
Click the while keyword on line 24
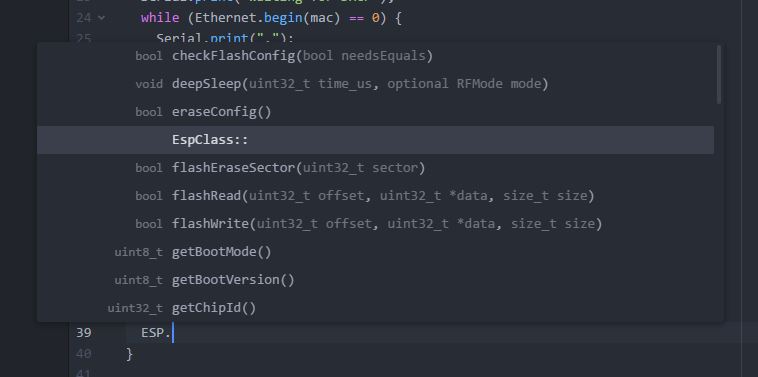(x=160, y=19)
